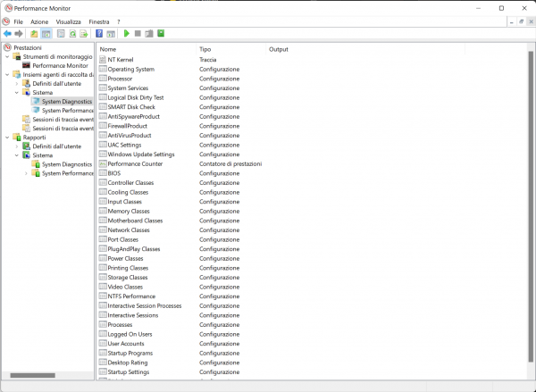Collapse the Rapporti tree node
536x392 pixels.
point(7,138)
